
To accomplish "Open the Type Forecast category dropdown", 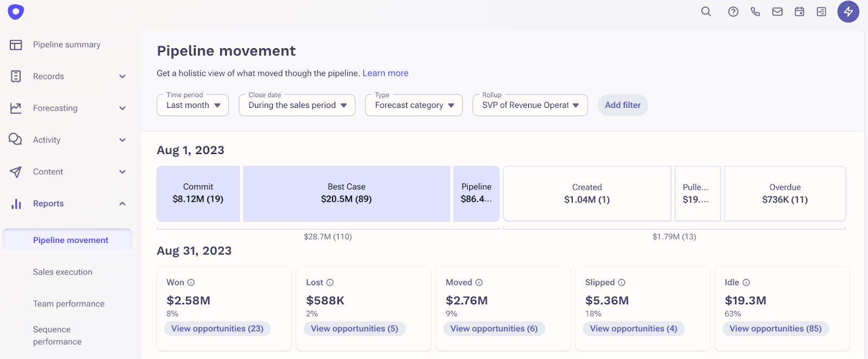I will pos(413,105).
